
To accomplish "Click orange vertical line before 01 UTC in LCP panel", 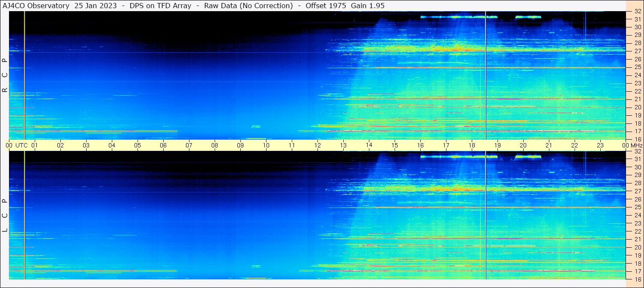I will click(24, 215).
